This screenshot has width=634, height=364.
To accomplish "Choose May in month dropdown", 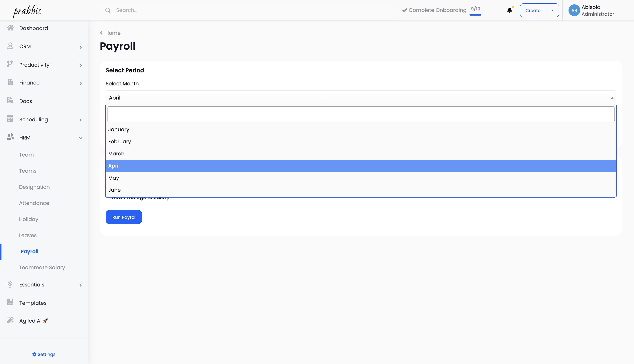I will coord(361,178).
